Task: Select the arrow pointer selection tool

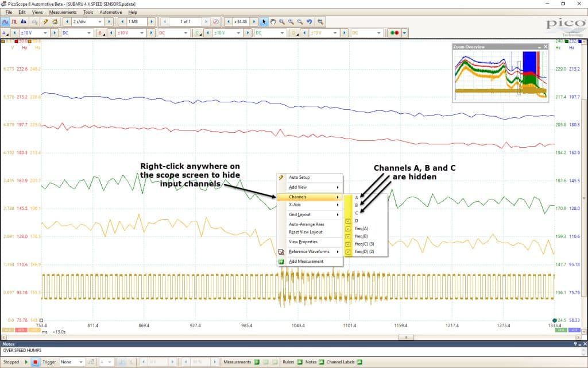Action: (264, 22)
